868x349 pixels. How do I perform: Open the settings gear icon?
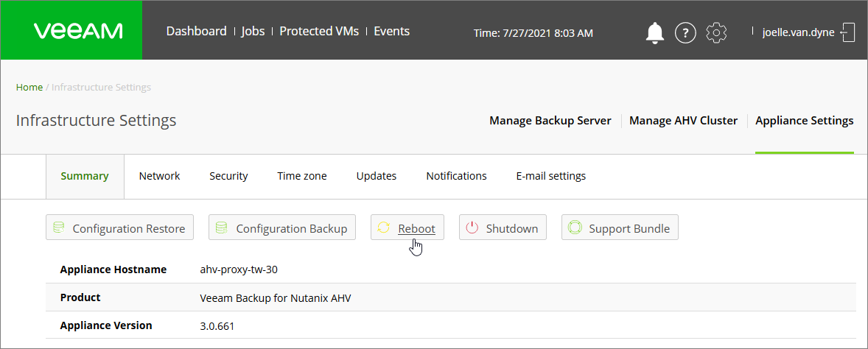tap(716, 33)
